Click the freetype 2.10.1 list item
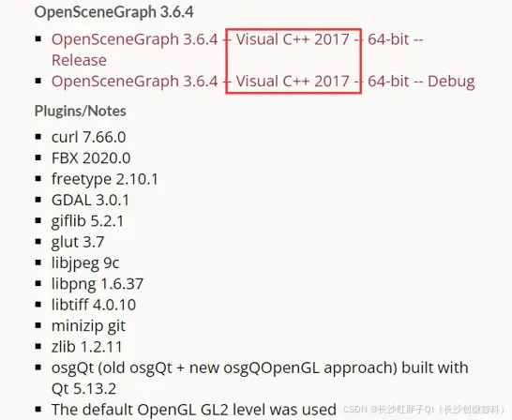The width and height of the screenshot is (512, 420). point(104,179)
